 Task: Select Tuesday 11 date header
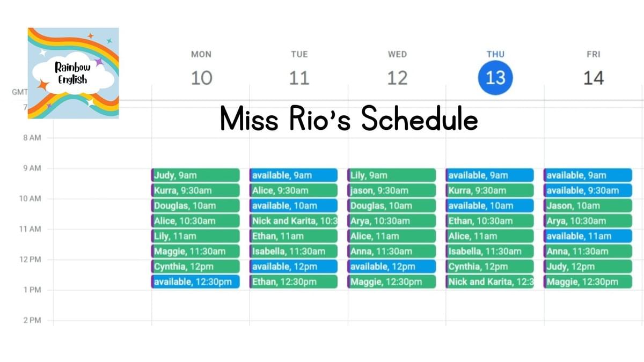click(299, 78)
